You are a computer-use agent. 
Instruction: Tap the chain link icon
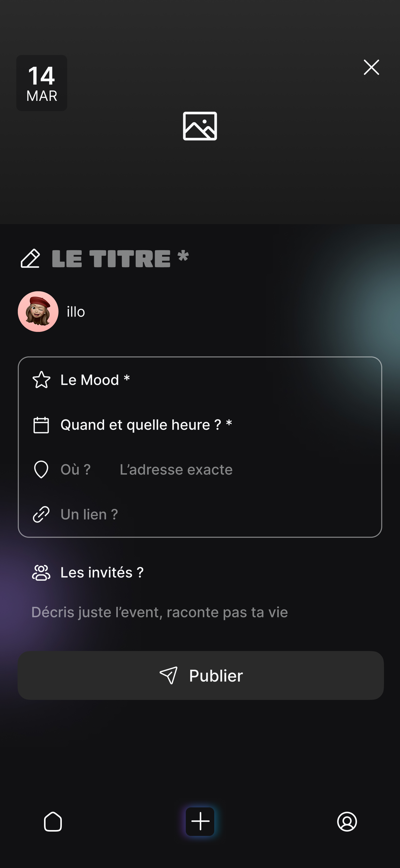41,514
